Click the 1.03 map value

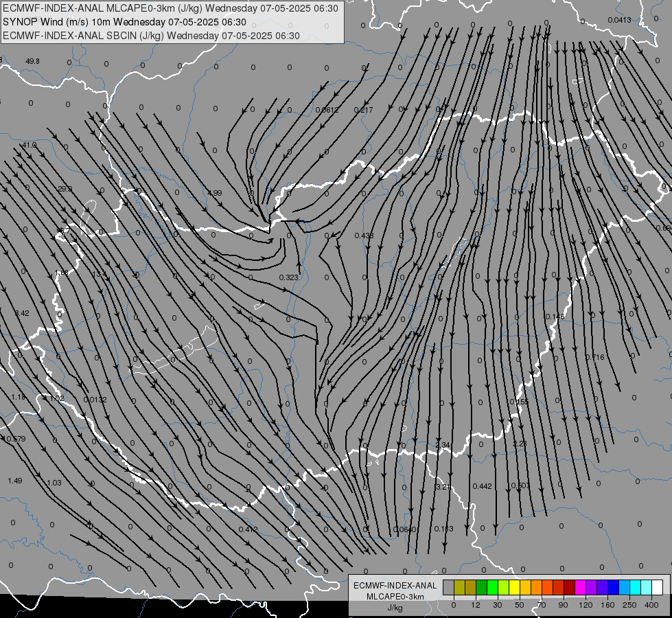[54, 483]
